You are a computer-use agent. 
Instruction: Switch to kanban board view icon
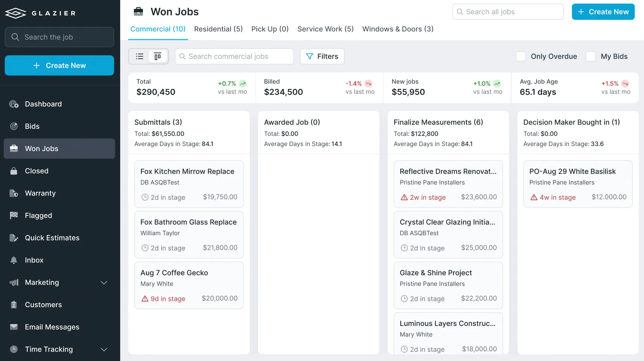pyautogui.click(x=158, y=56)
